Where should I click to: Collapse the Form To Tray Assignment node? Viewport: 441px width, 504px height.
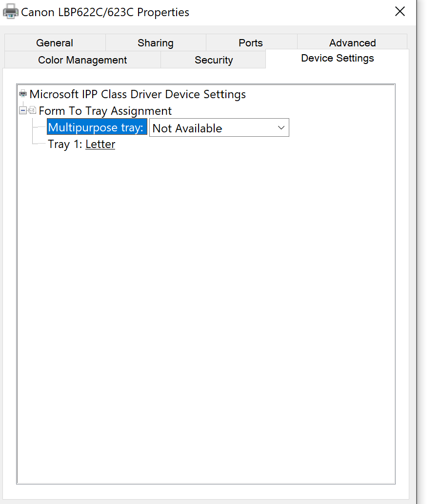(22, 111)
